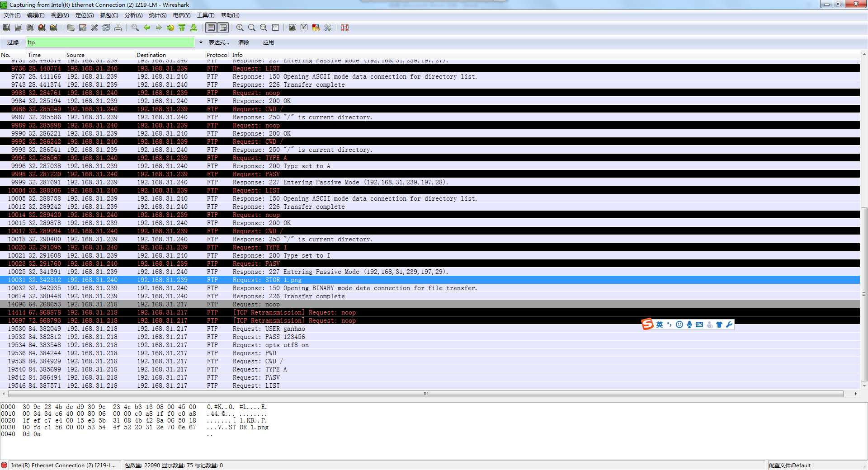Open the 分析(A) menu

click(133, 15)
